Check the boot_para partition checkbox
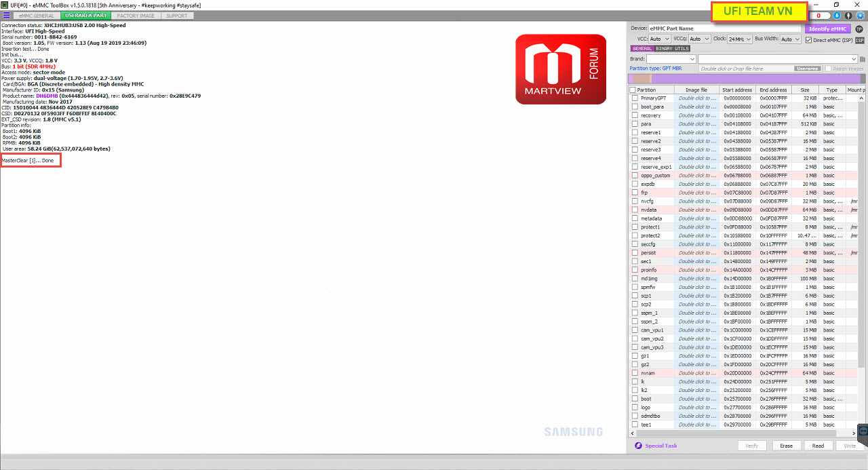This screenshot has width=868, height=470. click(635, 106)
